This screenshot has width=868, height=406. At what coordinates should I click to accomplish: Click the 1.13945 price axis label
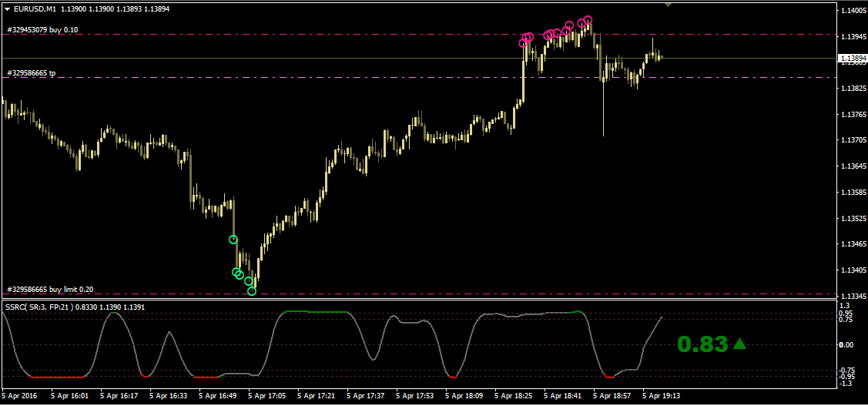pos(853,36)
